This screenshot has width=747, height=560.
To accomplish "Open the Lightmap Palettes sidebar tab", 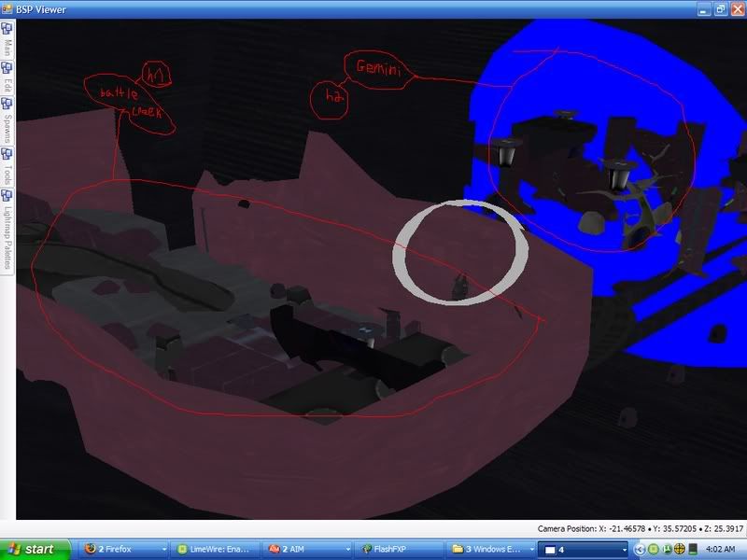I will (x=7, y=230).
